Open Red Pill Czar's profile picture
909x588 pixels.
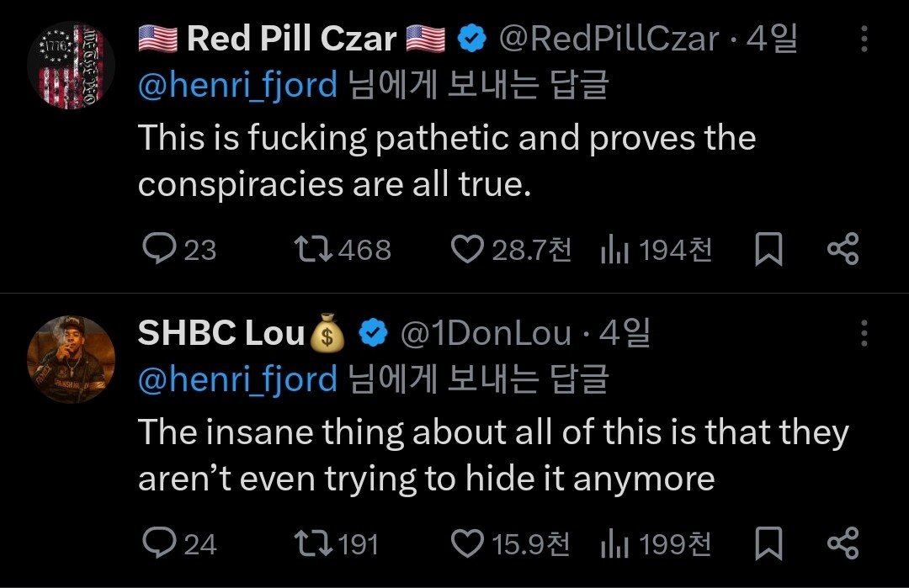click(x=70, y=64)
